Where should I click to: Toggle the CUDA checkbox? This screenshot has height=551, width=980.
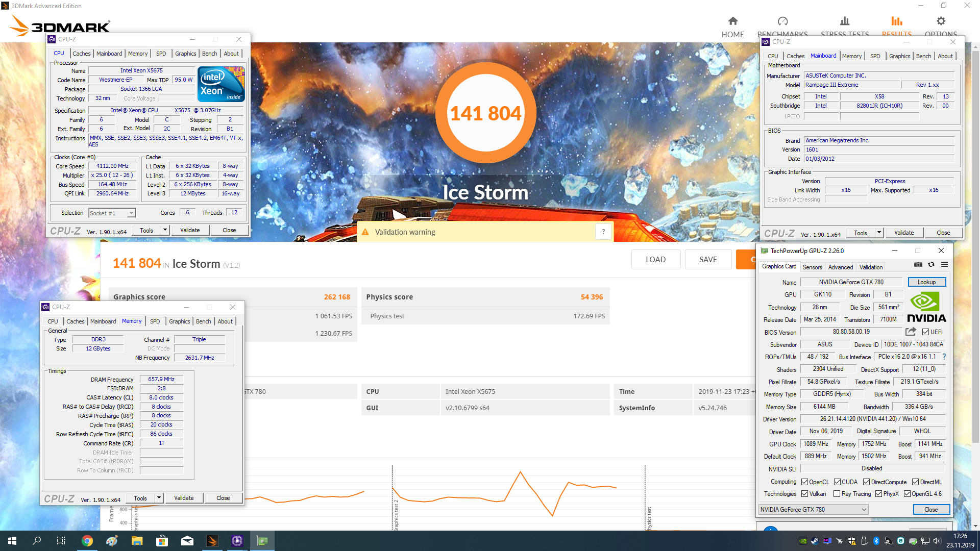[x=837, y=482]
